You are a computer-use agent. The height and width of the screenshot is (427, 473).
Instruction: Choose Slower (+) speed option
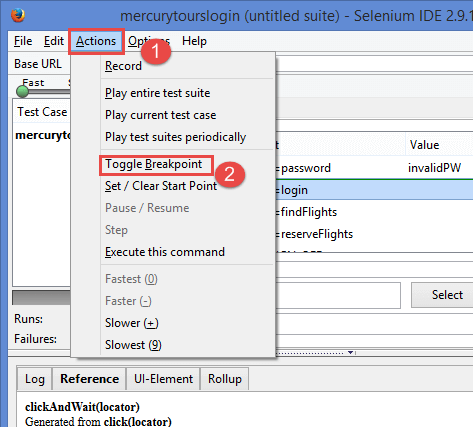[132, 323]
